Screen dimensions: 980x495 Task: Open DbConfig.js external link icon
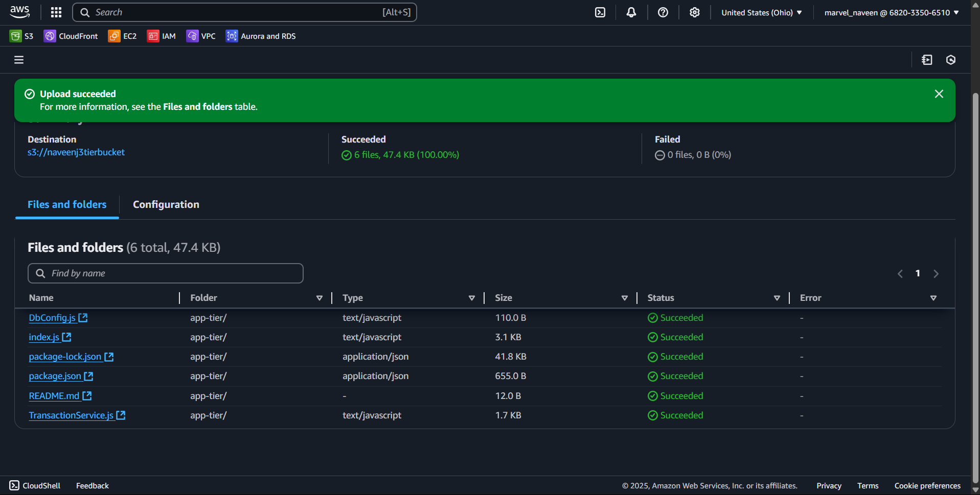tap(83, 318)
